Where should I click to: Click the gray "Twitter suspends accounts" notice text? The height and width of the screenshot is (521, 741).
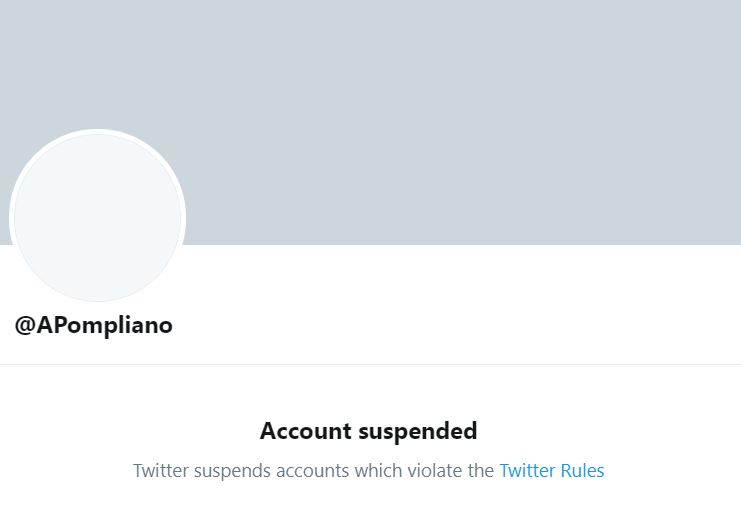[x=314, y=470]
